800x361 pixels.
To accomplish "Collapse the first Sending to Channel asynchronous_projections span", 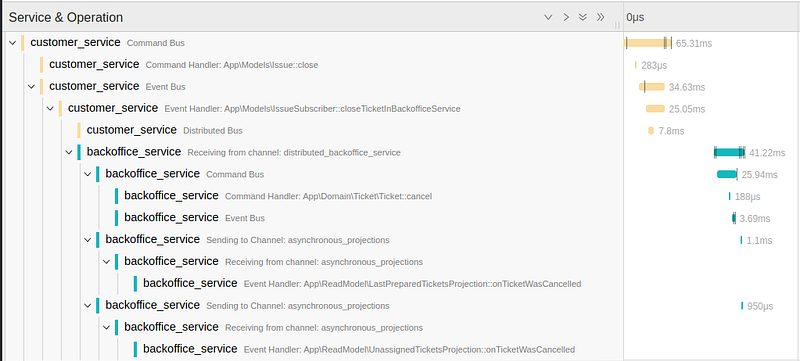I will 88,239.
